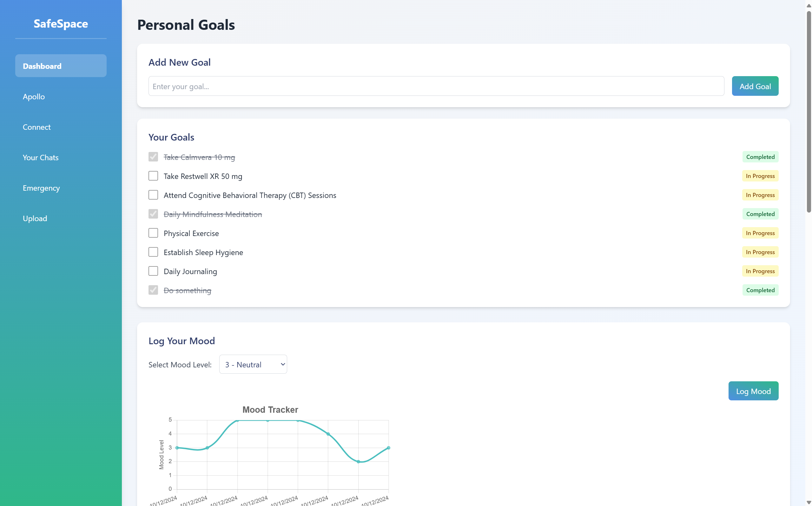
Task: Toggle the Daily Journaling checkbox
Action: point(153,271)
